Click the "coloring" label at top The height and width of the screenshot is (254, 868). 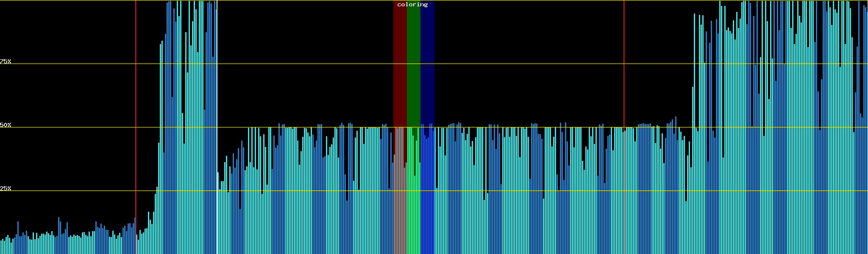click(412, 5)
